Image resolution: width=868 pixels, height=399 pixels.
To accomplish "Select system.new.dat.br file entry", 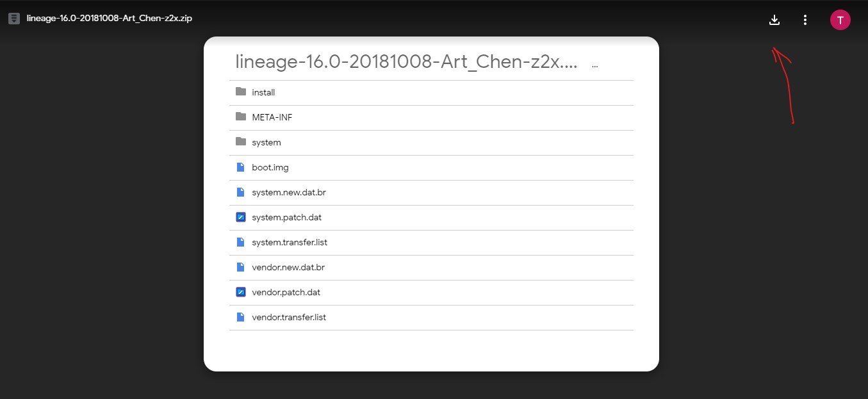I will (x=431, y=192).
